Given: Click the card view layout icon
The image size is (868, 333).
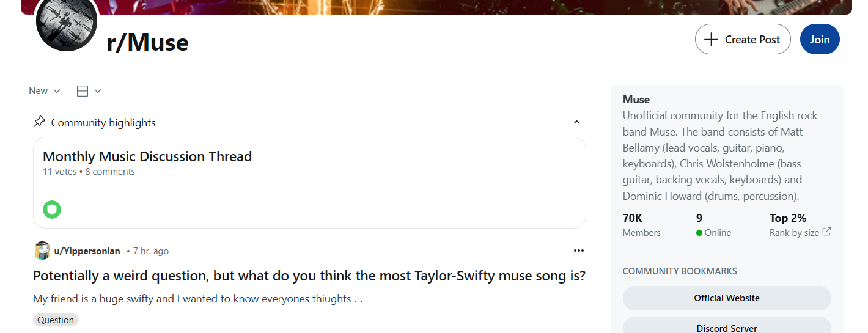Looking at the screenshot, I should (x=83, y=91).
